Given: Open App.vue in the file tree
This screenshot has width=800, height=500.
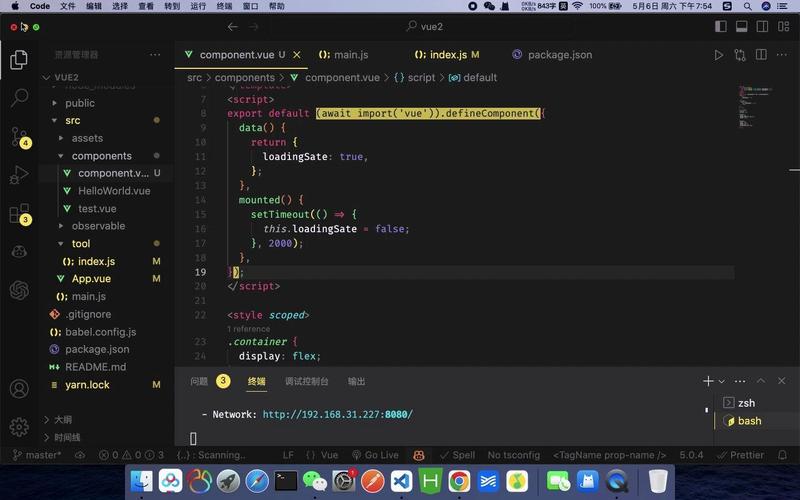Looking at the screenshot, I should point(91,279).
